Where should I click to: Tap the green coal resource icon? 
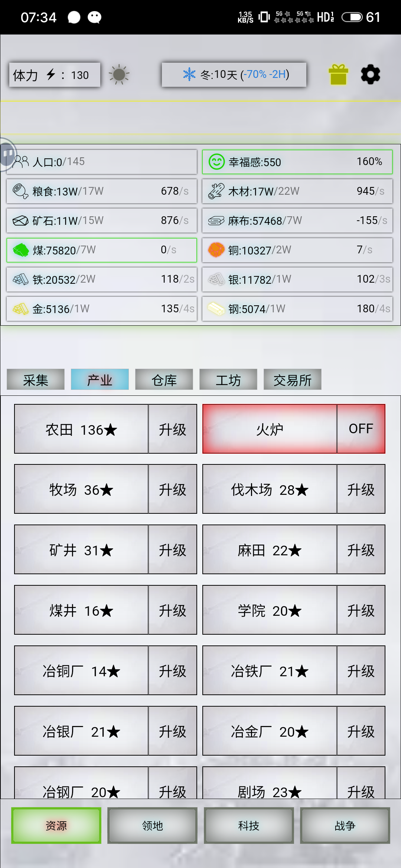coord(20,250)
